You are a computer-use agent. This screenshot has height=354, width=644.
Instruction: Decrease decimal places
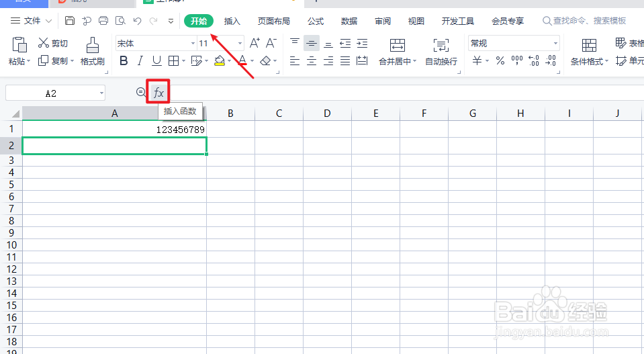[x=551, y=60]
